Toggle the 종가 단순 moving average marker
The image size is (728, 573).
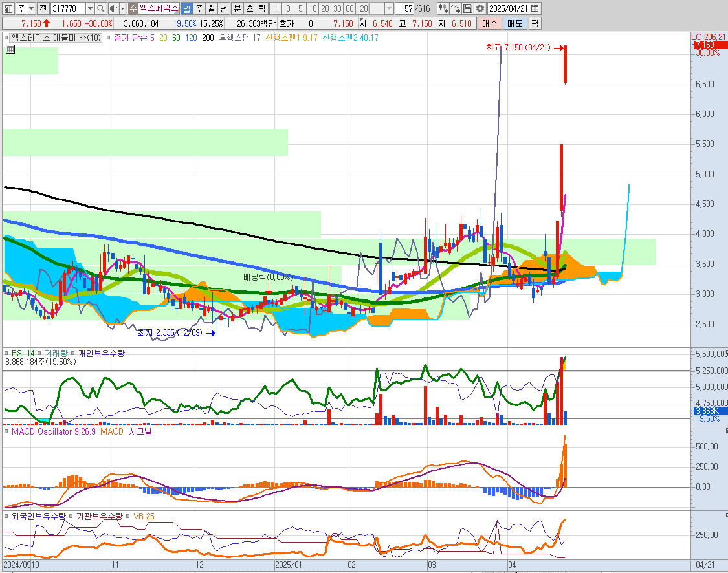pyautogui.click(x=108, y=38)
